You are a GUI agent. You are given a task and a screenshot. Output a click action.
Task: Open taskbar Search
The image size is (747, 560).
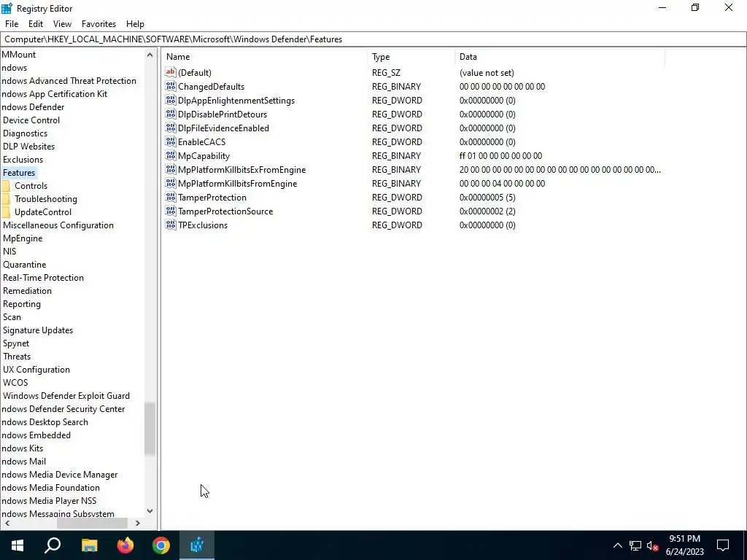pos(53,545)
